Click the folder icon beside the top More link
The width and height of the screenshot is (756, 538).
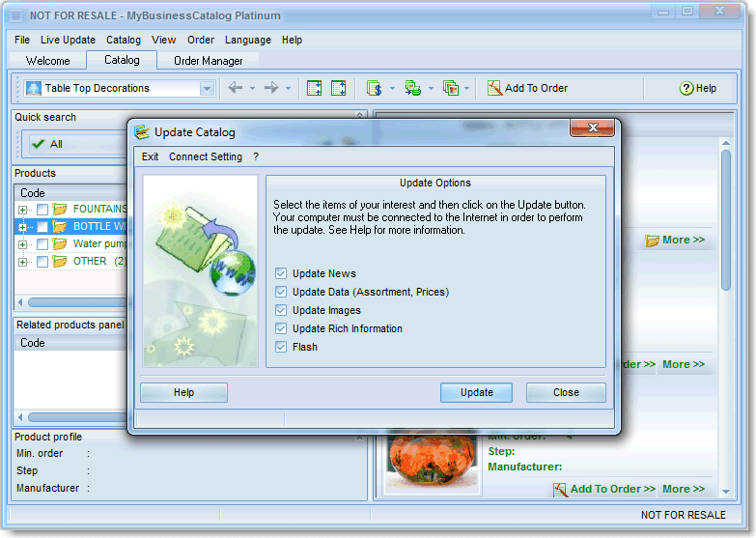tap(652, 241)
